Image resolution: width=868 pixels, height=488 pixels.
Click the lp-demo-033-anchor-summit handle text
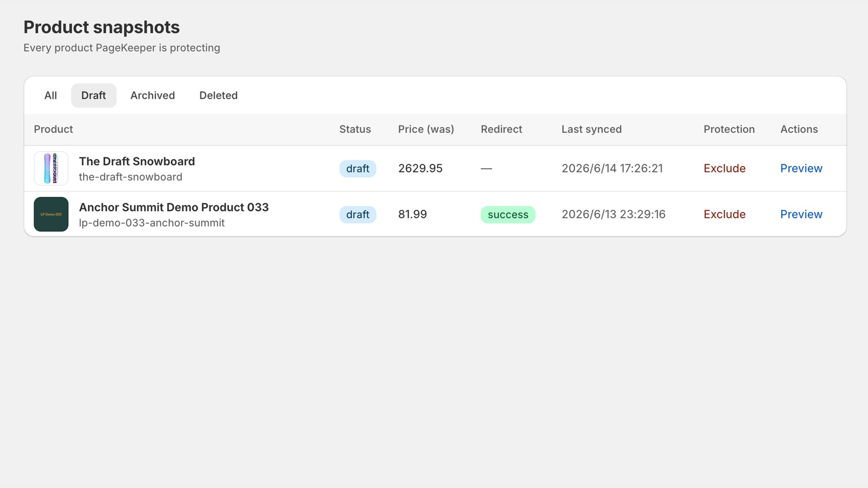(x=151, y=223)
